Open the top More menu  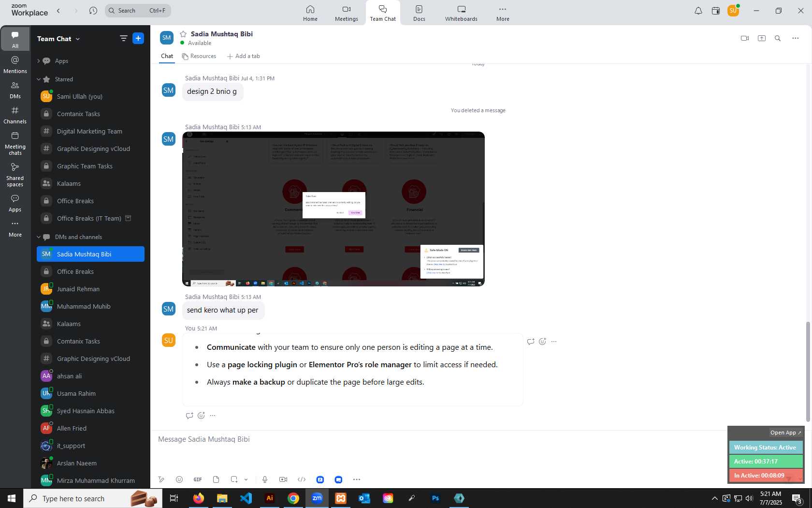[503, 13]
